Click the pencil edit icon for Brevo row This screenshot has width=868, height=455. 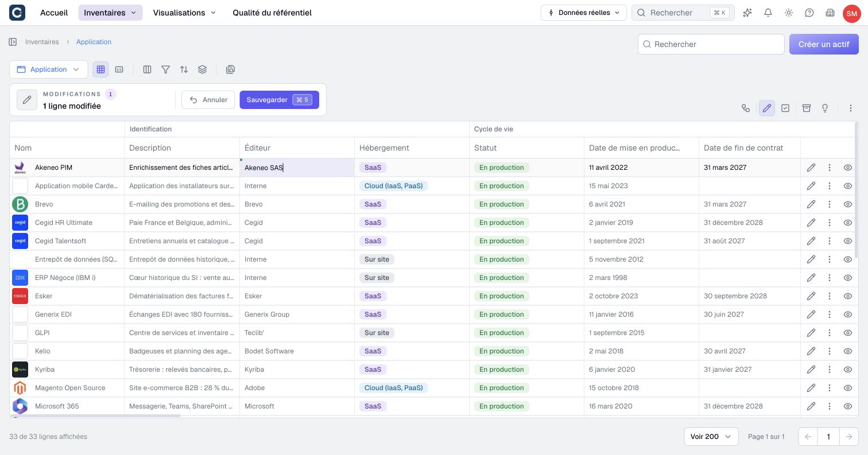[811, 204]
